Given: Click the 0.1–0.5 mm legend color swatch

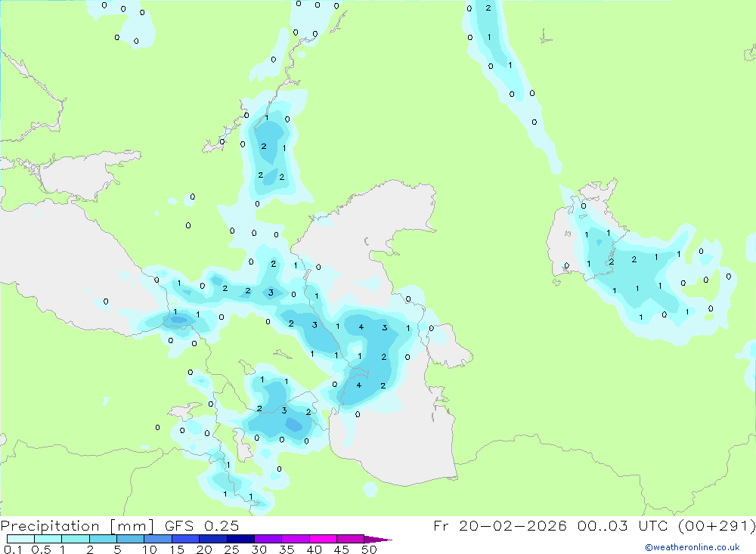Looking at the screenshot, I should point(20,539).
